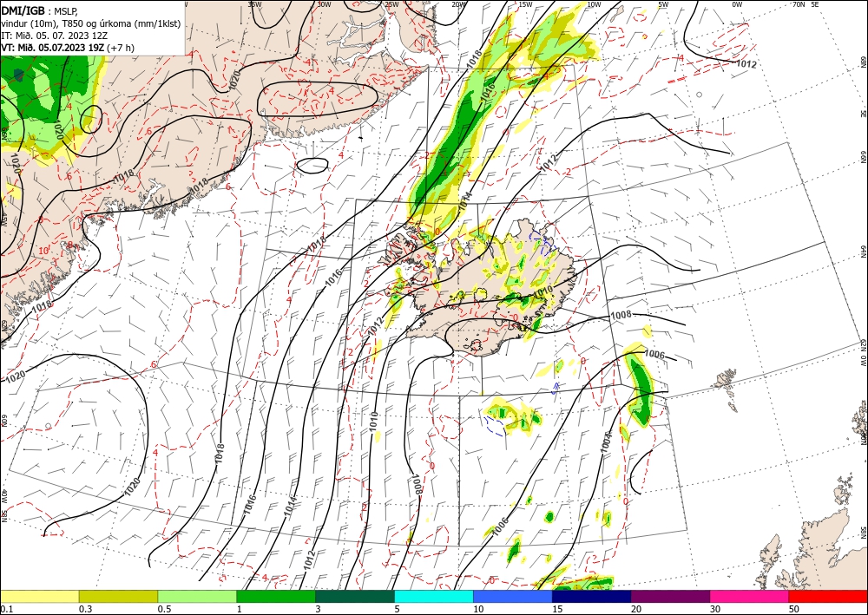
Task: Click the yellow 0.1–0.3 precipitation legend swatch
Action: (39, 596)
